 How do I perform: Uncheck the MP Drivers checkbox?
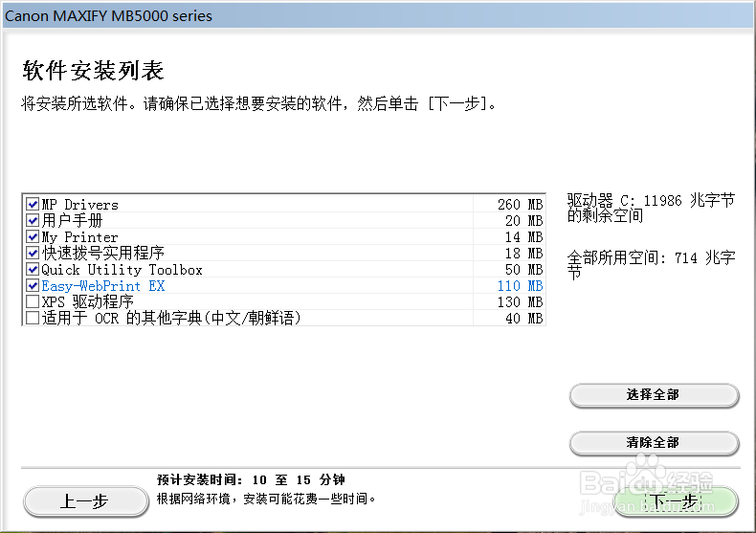33,204
